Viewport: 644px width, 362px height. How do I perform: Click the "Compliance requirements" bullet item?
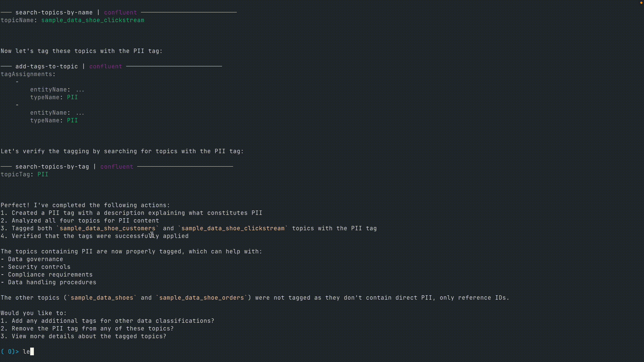50,275
